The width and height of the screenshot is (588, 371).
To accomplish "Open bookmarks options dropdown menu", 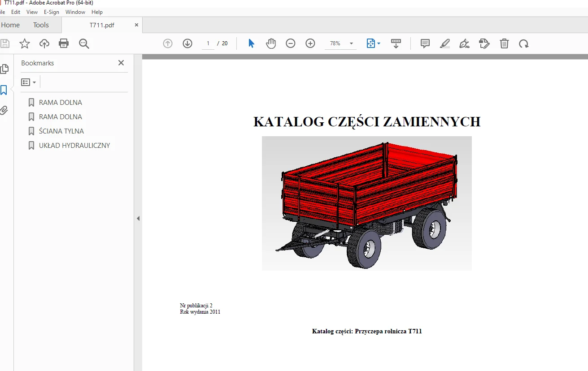I will (x=29, y=82).
